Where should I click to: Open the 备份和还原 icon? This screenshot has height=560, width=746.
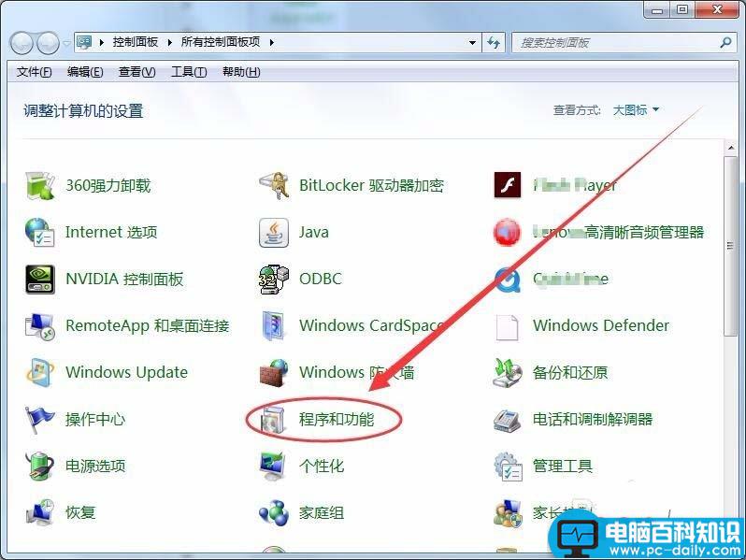508,372
